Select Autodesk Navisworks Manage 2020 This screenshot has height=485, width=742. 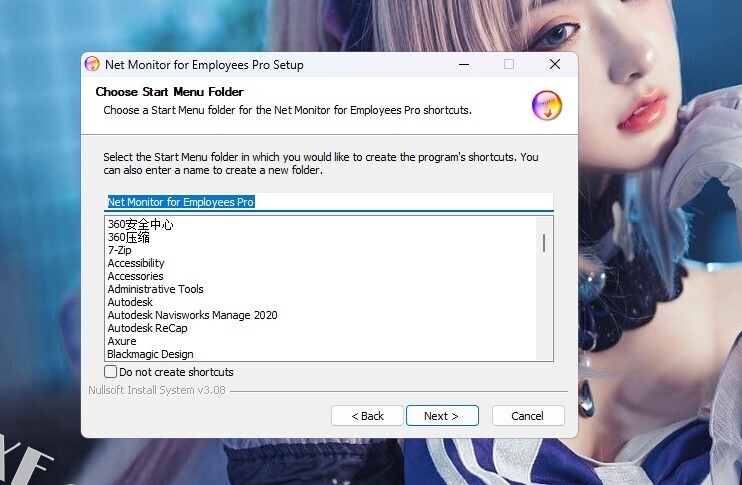coord(192,315)
